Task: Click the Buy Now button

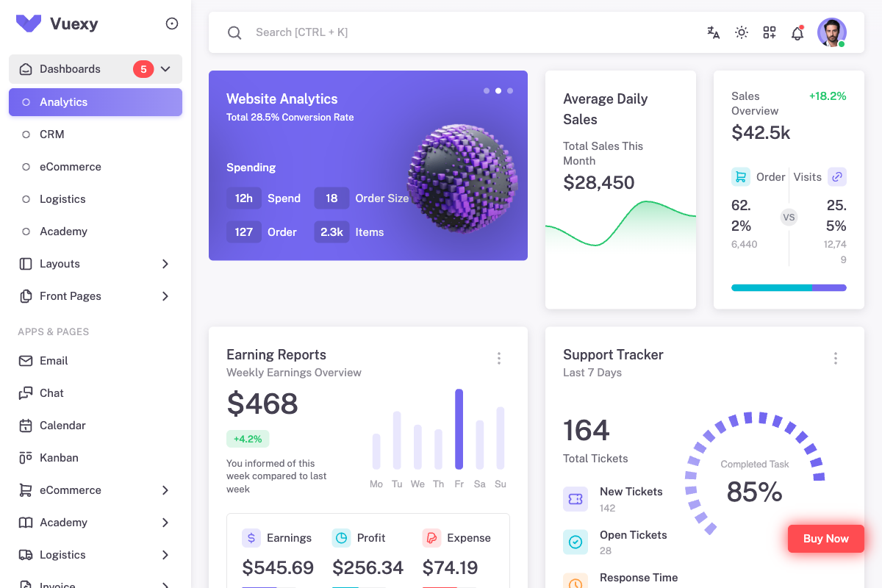Action: pos(825,538)
